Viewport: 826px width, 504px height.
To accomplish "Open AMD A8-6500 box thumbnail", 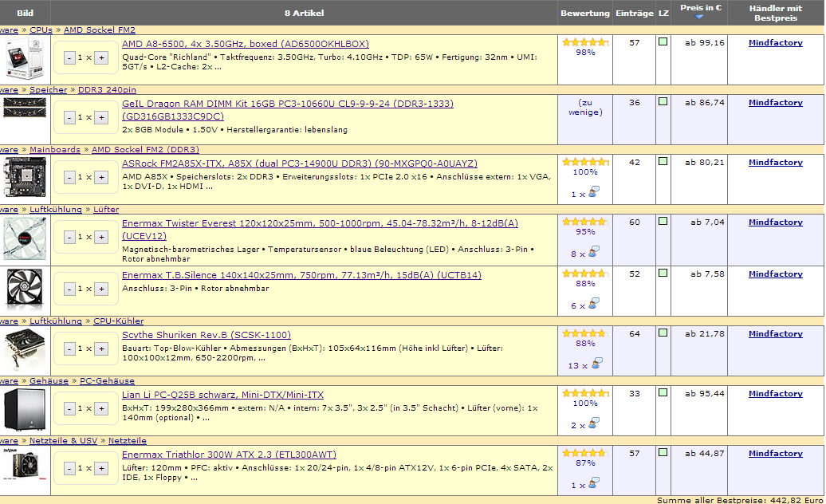I will tap(25, 58).
